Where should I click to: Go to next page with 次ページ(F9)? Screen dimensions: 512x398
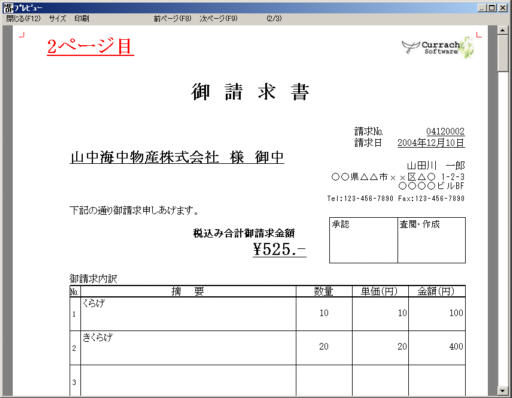219,19
